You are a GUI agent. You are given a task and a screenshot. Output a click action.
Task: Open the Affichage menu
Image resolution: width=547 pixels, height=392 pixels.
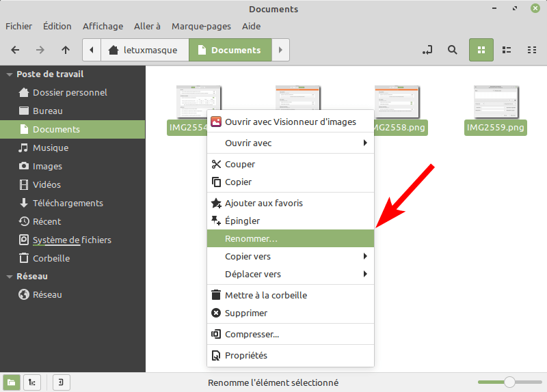pos(103,27)
